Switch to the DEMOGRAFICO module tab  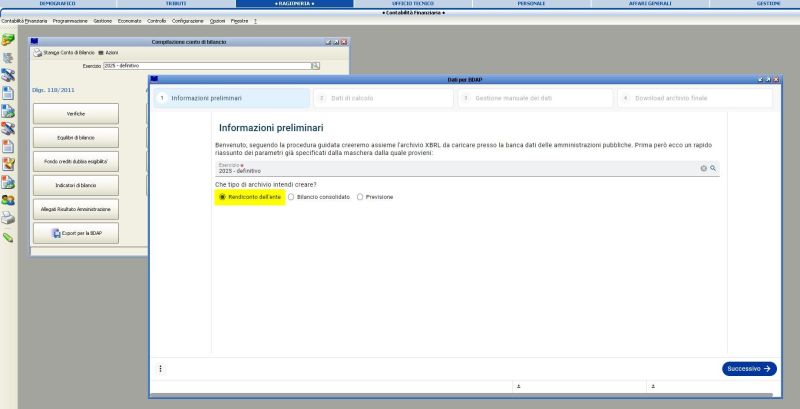pyautogui.click(x=58, y=4)
